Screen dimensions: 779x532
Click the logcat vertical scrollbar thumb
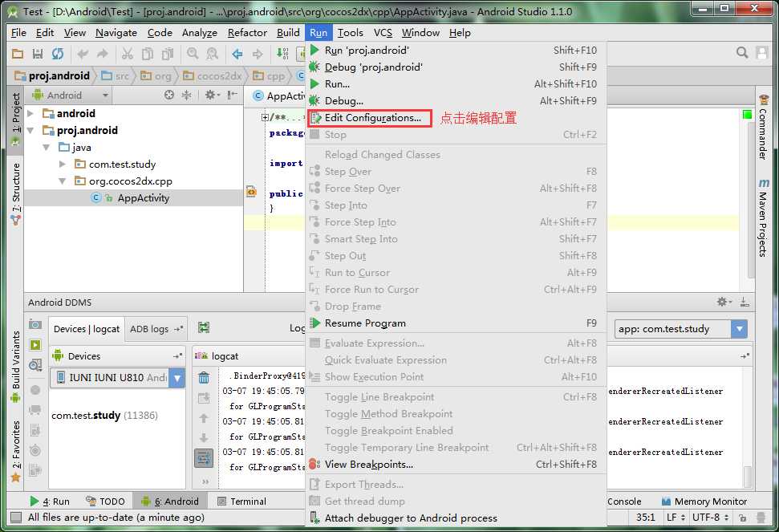(x=748, y=477)
